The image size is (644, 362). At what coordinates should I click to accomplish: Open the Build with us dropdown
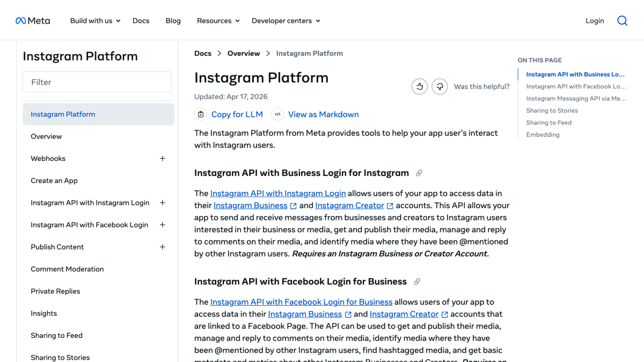pos(95,21)
